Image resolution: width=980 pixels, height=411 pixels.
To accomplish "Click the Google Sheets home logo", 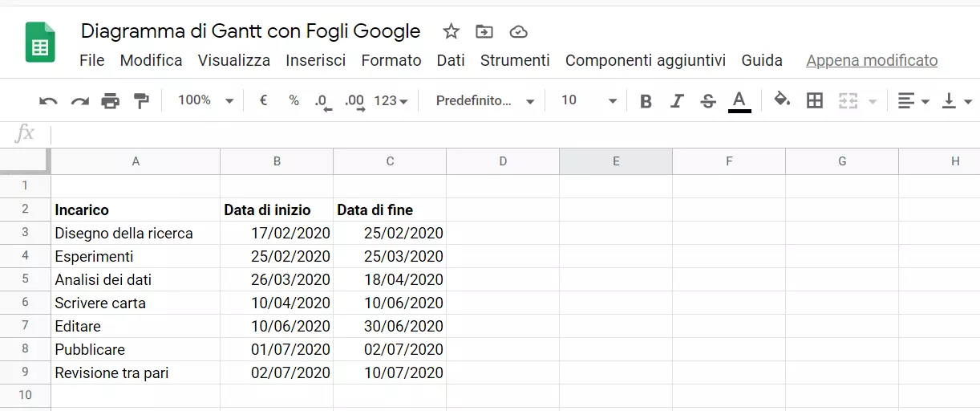I will pos(40,43).
